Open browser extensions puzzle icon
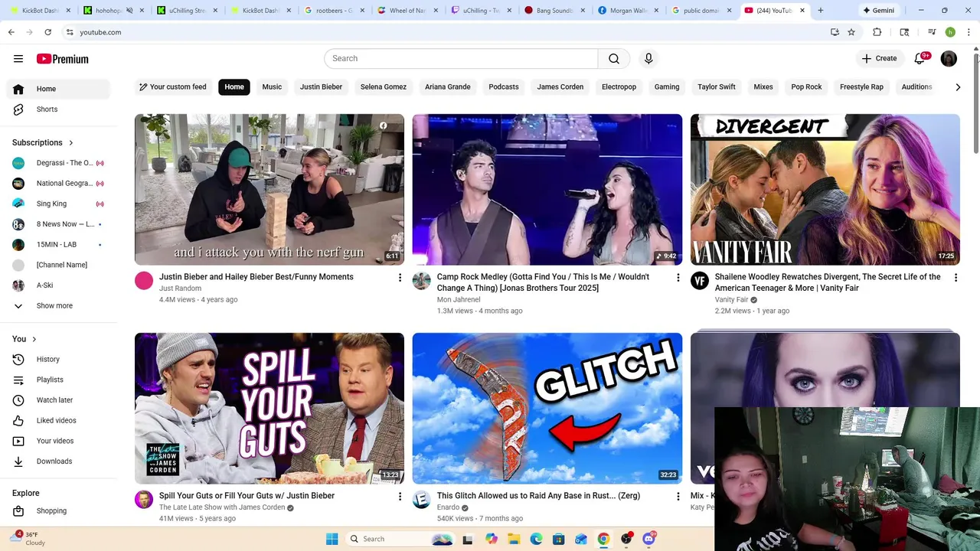Screen dimensions: 980x551 click(x=877, y=32)
